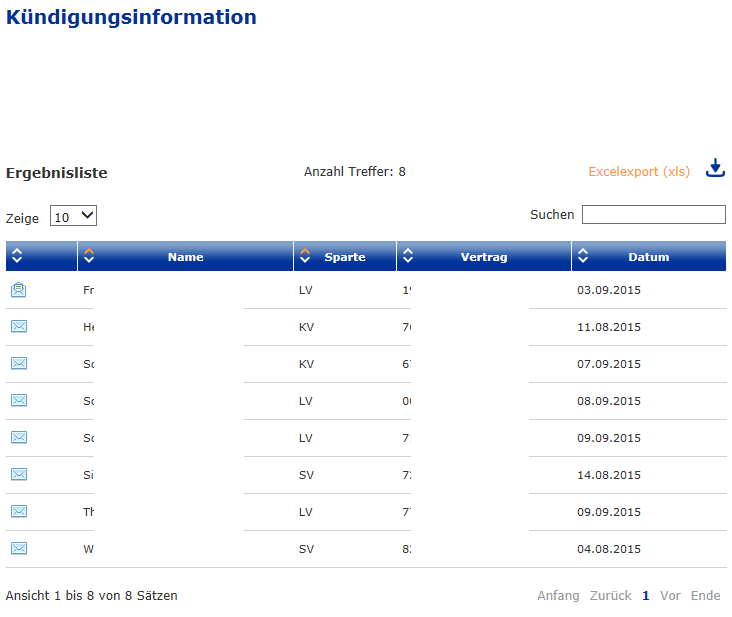
Task: Click the Excelexport (xls) link
Action: click(x=638, y=171)
